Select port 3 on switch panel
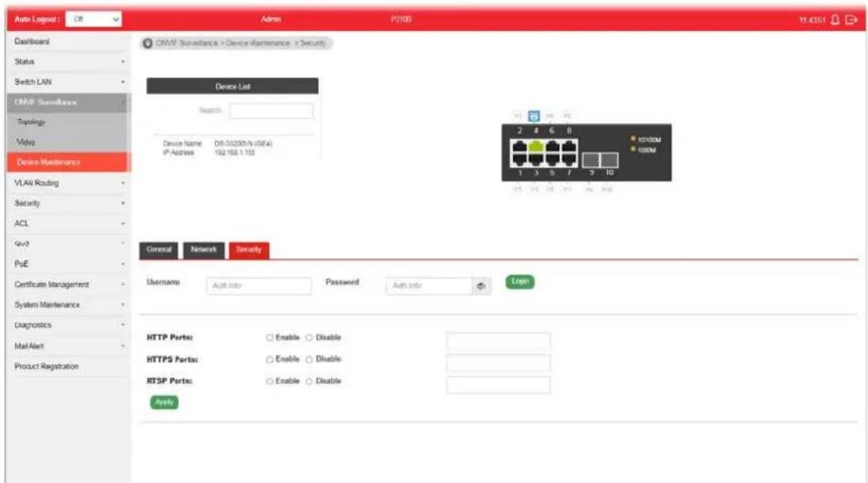868x483 pixels. click(535, 159)
